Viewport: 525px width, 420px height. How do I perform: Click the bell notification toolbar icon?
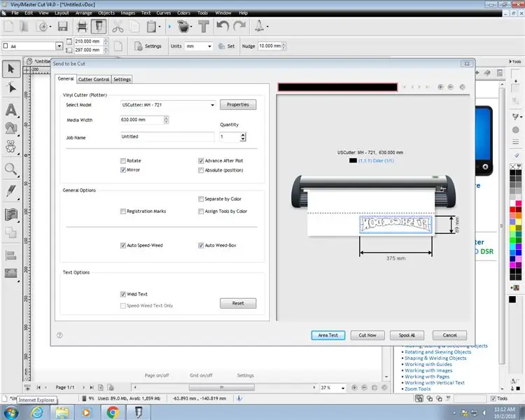[259, 26]
